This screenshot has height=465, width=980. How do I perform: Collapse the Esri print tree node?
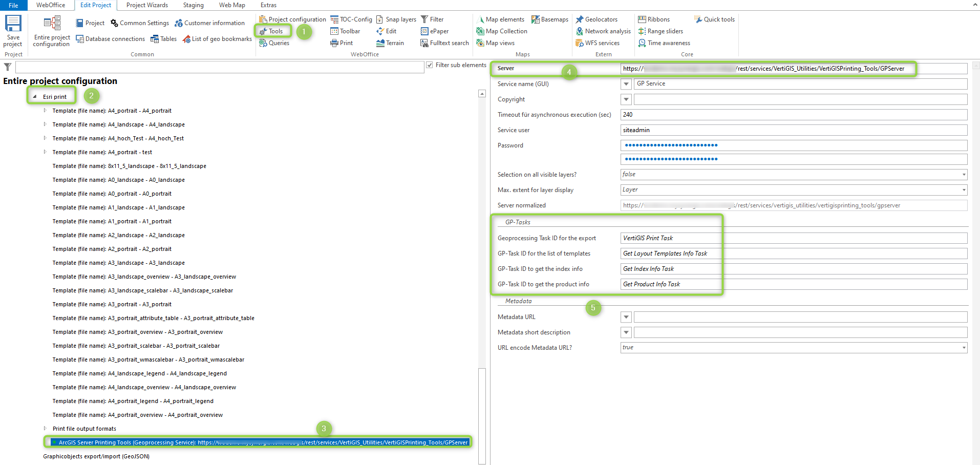point(35,97)
